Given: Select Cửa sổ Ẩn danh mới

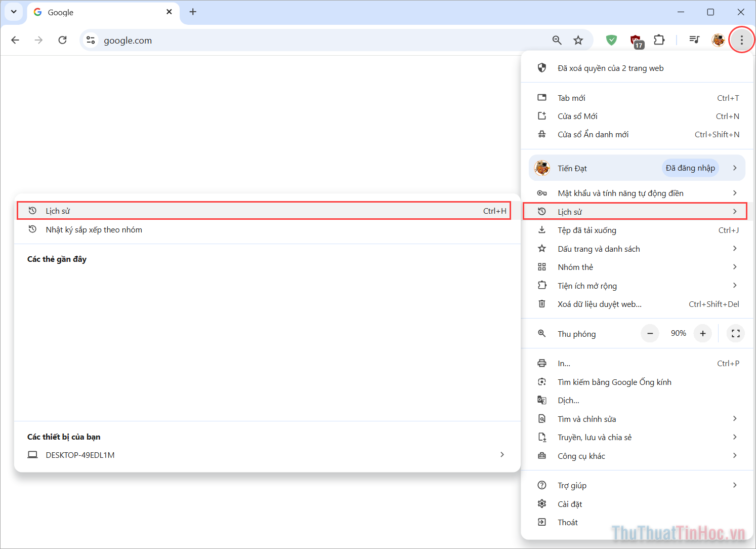Looking at the screenshot, I should coord(593,134).
